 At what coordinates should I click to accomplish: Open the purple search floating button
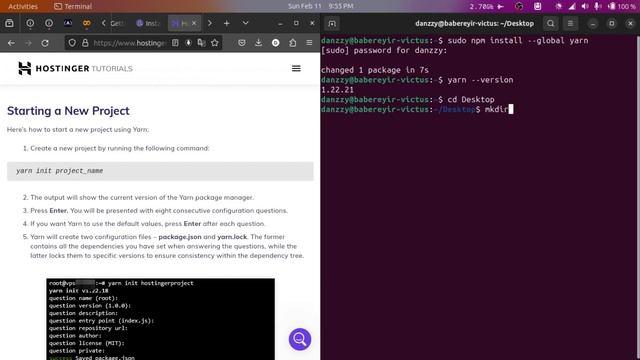(300, 339)
